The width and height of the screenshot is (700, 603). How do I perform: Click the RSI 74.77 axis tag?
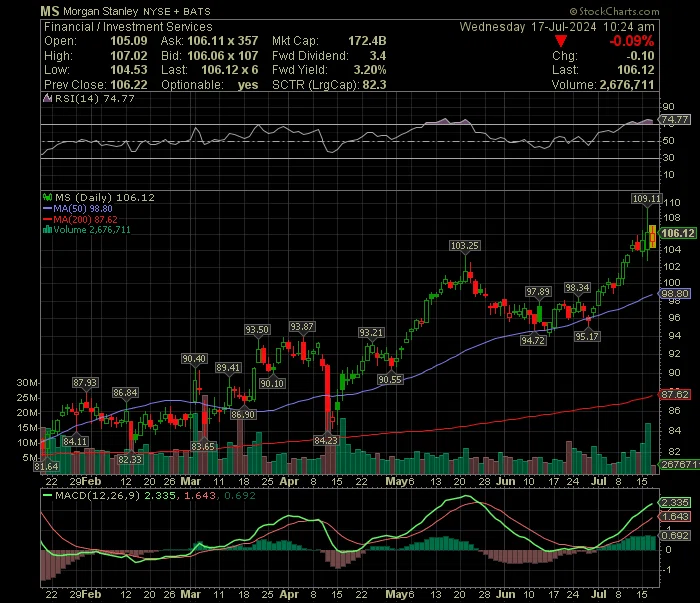tap(675, 120)
